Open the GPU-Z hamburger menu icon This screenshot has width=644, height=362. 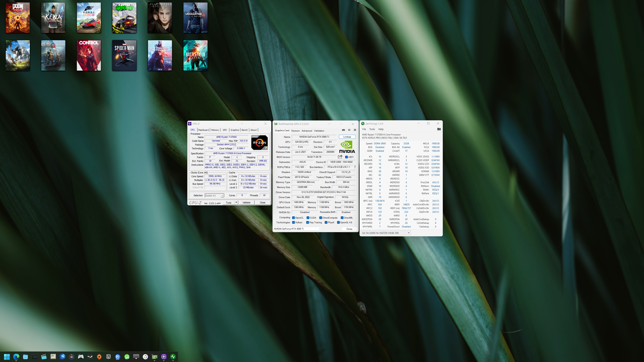click(355, 130)
